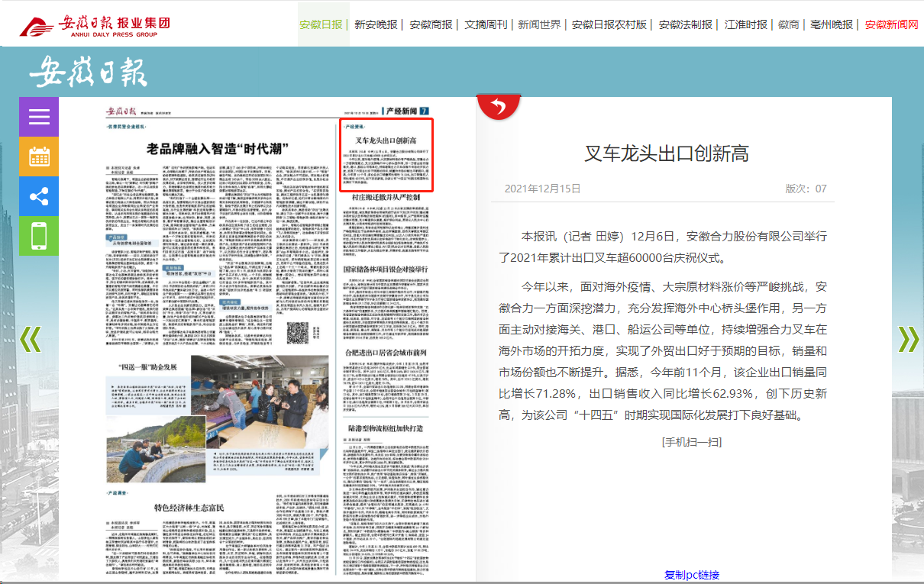The height and width of the screenshot is (584, 924).
Task: Go to previous page with left chevron
Action: tap(30, 338)
